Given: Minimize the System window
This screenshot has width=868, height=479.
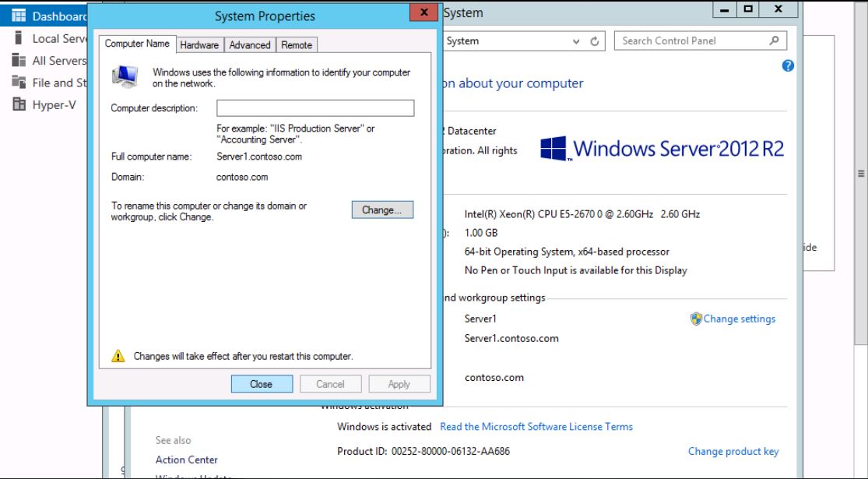Looking at the screenshot, I should pyautogui.click(x=725, y=9).
